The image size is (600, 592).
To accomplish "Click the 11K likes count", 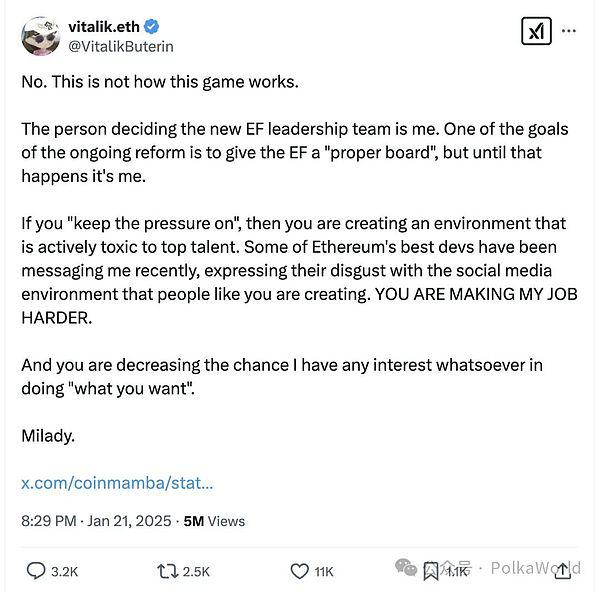I will click(324, 572).
